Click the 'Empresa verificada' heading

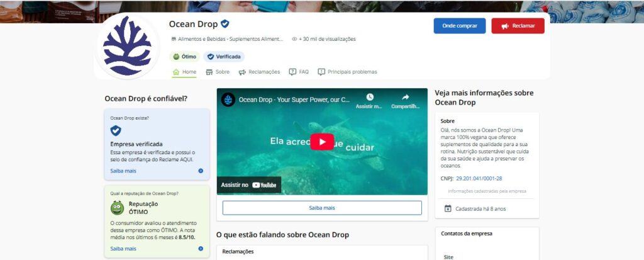click(x=136, y=144)
